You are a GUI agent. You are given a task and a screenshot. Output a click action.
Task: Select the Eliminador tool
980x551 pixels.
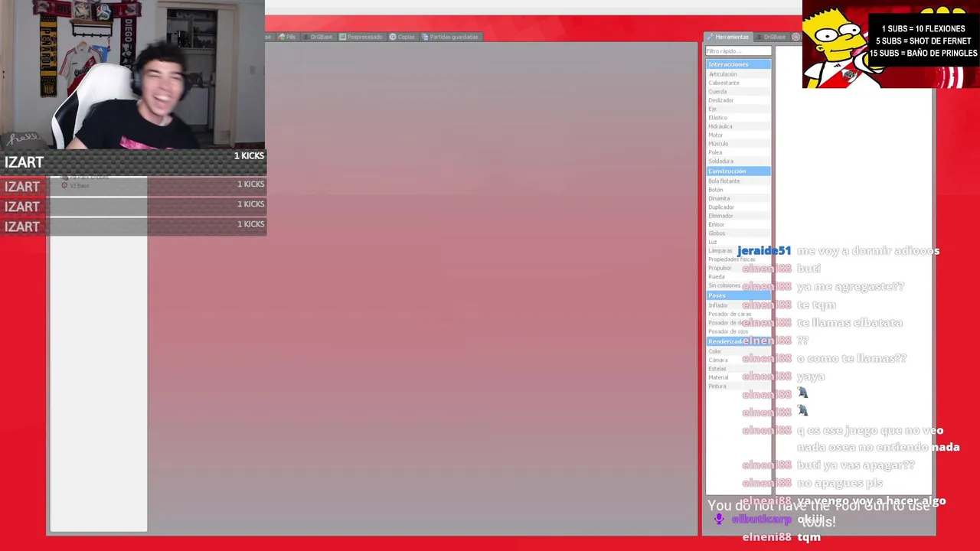(x=738, y=216)
